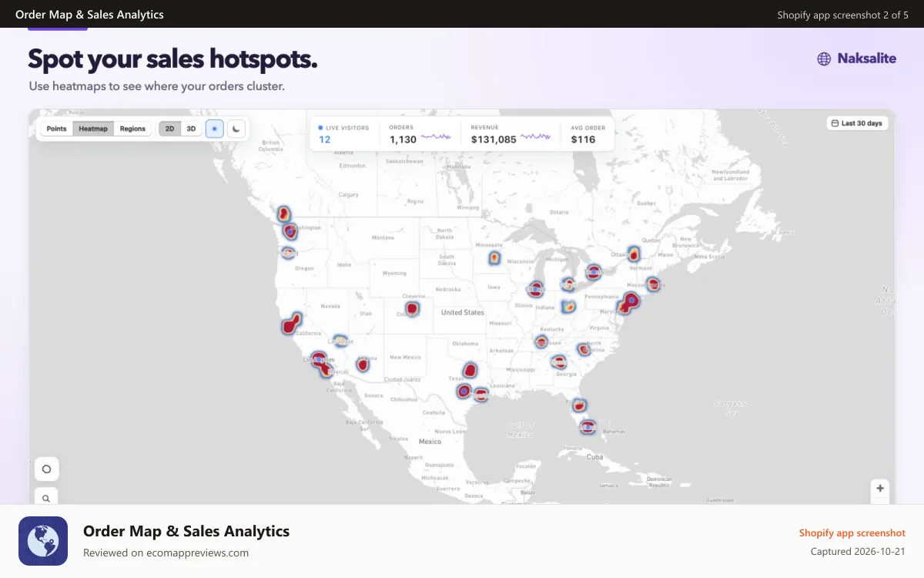This screenshot has width=924, height=578.
Task: Click the Arizona heatmap hotspot
Action: (363, 364)
